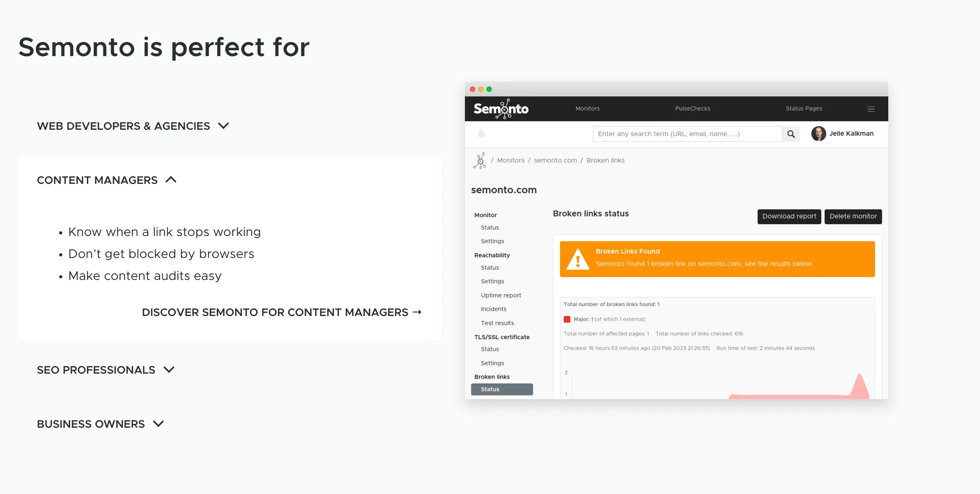
Task: Click the Semonto logo in the dashboard header
Action: click(x=501, y=109)
